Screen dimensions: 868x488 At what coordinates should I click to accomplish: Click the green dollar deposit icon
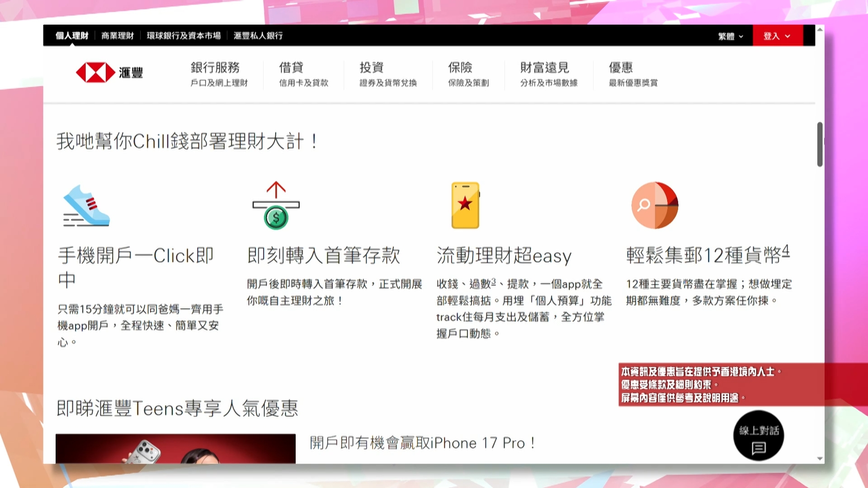coord(277,216)
